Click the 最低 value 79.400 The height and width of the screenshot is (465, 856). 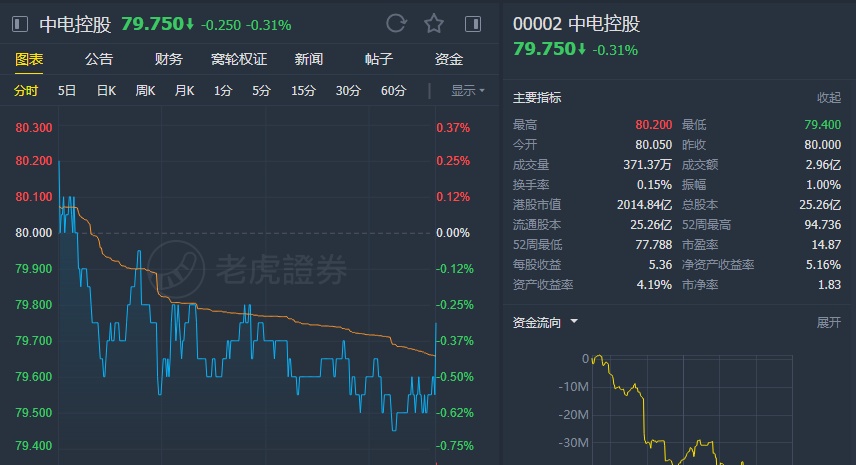click(822, 125)
